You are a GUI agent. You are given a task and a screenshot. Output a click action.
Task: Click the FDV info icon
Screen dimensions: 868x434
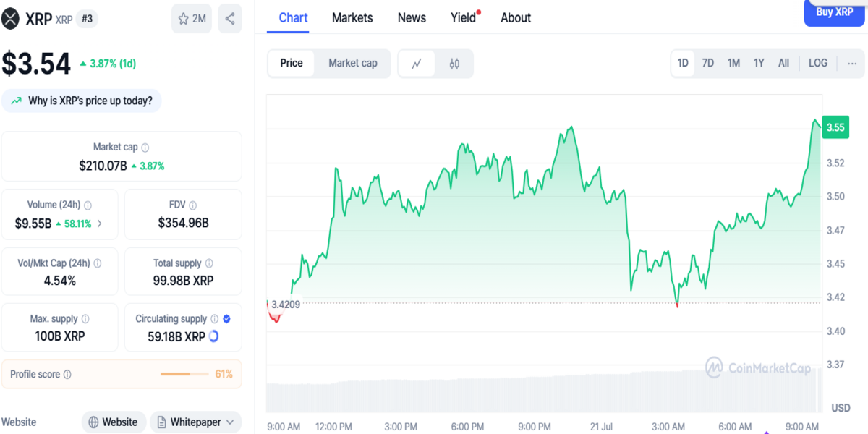coord(193,205)
